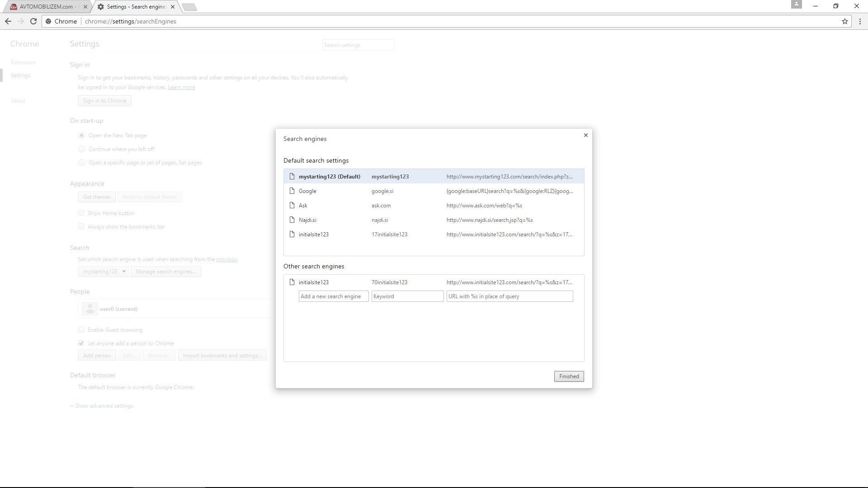Click the page icon of mystarting123 row
Viewport: 868px width, 488px height.
pyautogui.click(x=292, y=176)
